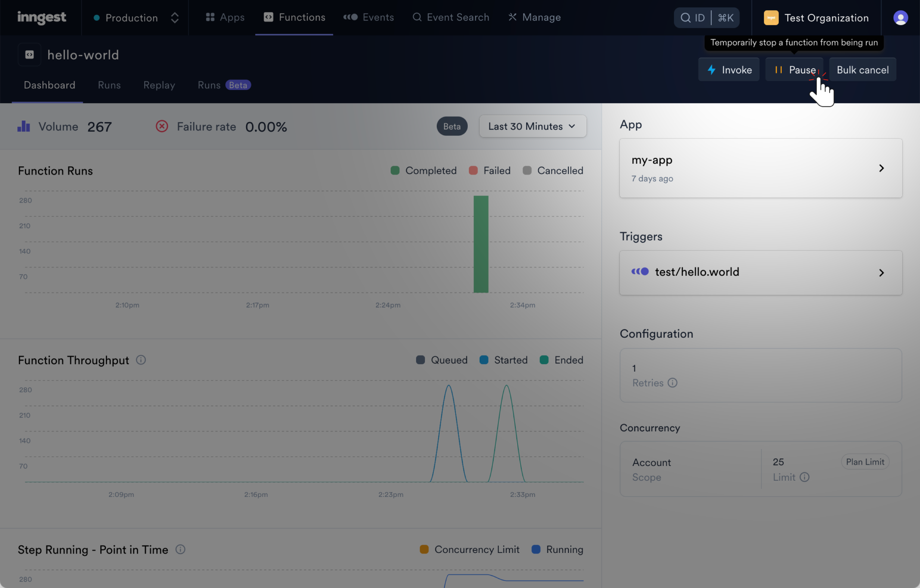Screen dimensions: 920x588
Task: Open the Last 30 Minutes dropdown
Action: pos(532,126)
